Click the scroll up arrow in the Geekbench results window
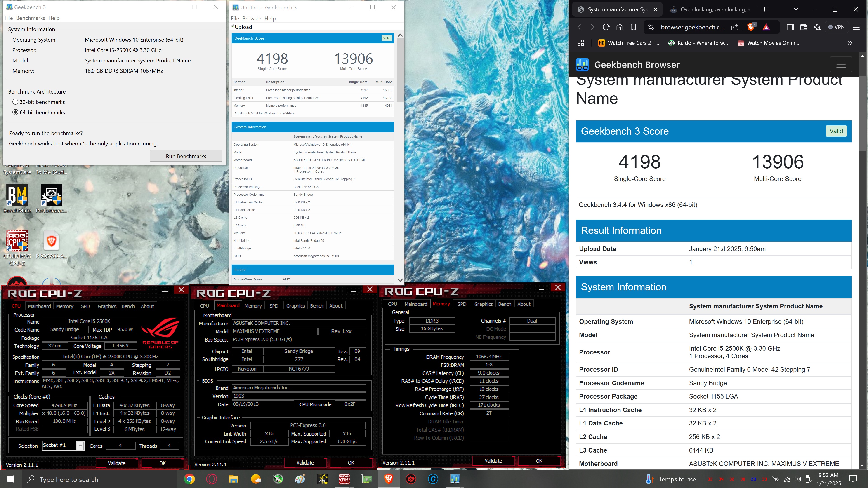 coord(400,35)
